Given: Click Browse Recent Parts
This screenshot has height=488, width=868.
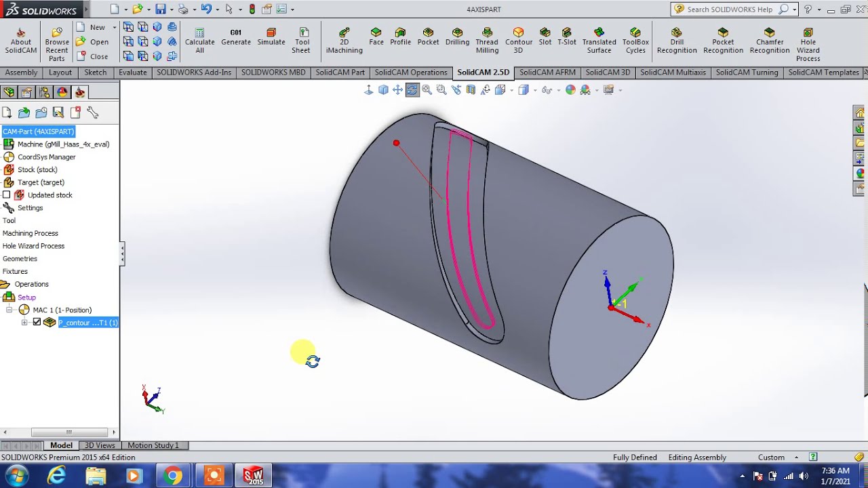Looking at the screenshot, I should pyautogui.click(x=57, y=45).
